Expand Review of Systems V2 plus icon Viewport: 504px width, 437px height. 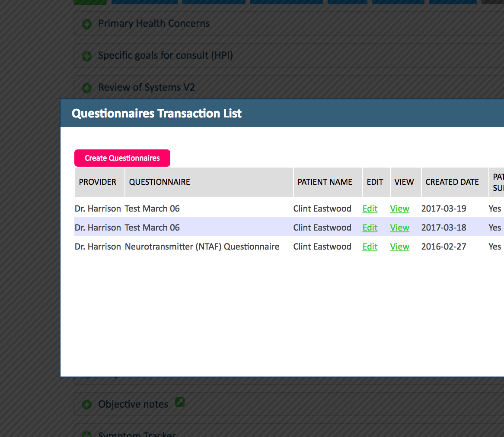tap(87, 88)
